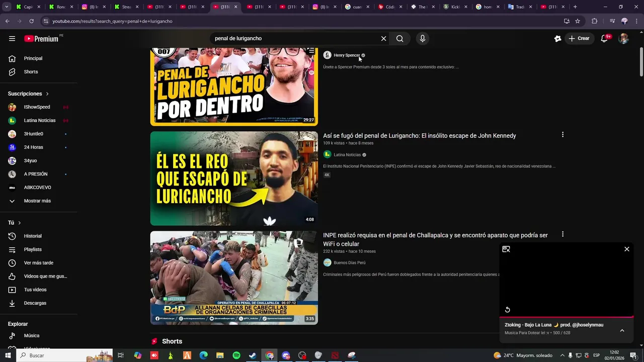Open Steam from taskbar
644x362 pixels.
pyautogui.click(x=253, y=355)
